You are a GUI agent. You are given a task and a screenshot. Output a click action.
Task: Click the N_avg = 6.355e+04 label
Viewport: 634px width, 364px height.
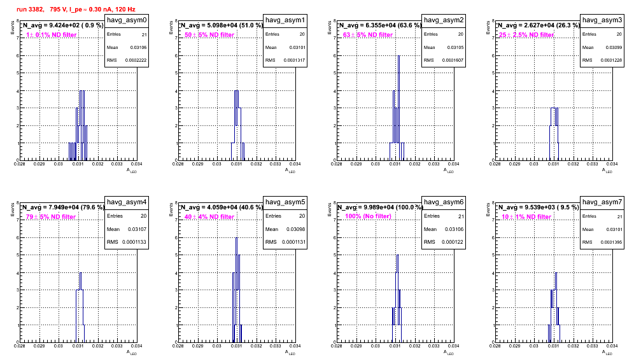click(380, 25)
